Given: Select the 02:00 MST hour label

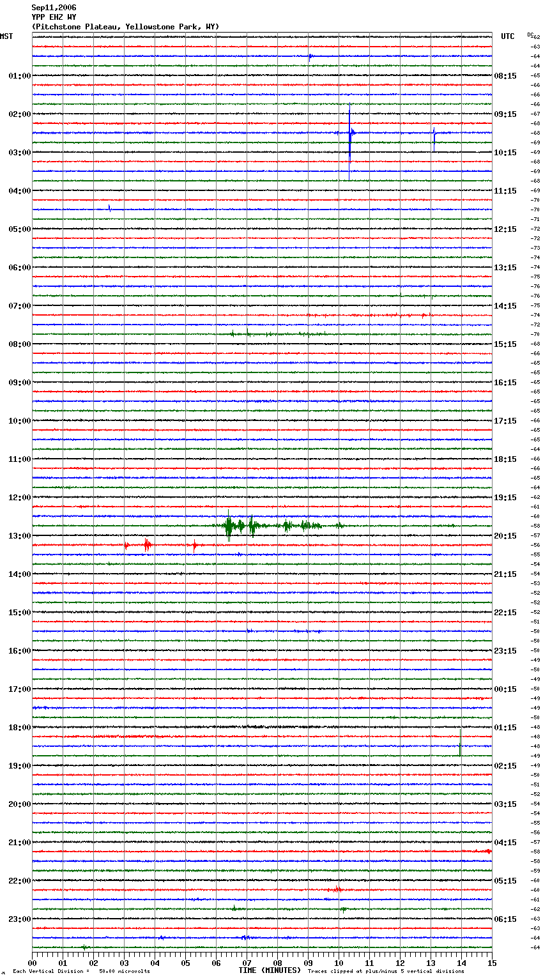Looking at the screenshot, I should coord(20,114).
